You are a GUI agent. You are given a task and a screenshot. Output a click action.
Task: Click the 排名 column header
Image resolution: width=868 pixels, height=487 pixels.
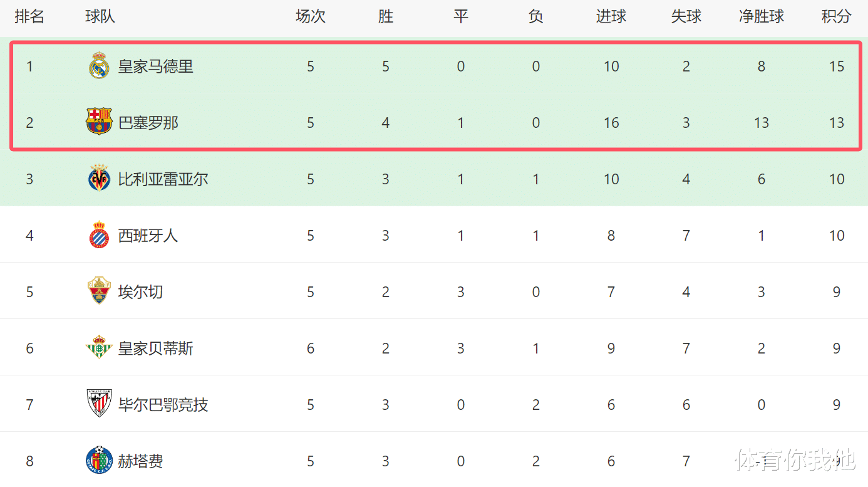29,17
